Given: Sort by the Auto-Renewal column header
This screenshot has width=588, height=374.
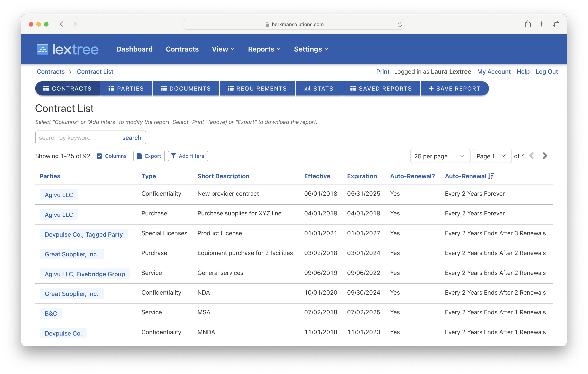Looking at the screenshot, I should tap(465, 176).
